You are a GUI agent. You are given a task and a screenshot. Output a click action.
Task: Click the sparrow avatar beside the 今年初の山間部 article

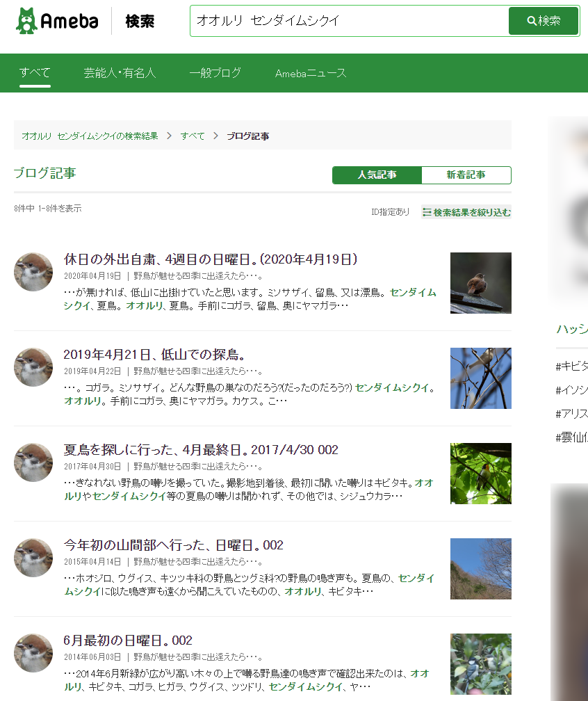[x=33, y=558]
